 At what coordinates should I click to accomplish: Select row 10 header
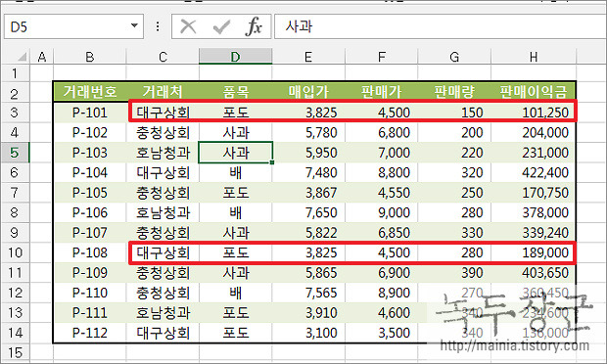(x=15, y=252)
